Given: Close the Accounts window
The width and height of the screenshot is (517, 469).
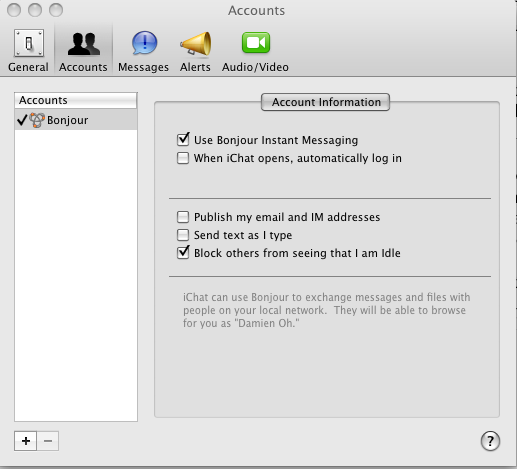Looking at the screenshot, I should pyautogui.click(x=14, y=10).
